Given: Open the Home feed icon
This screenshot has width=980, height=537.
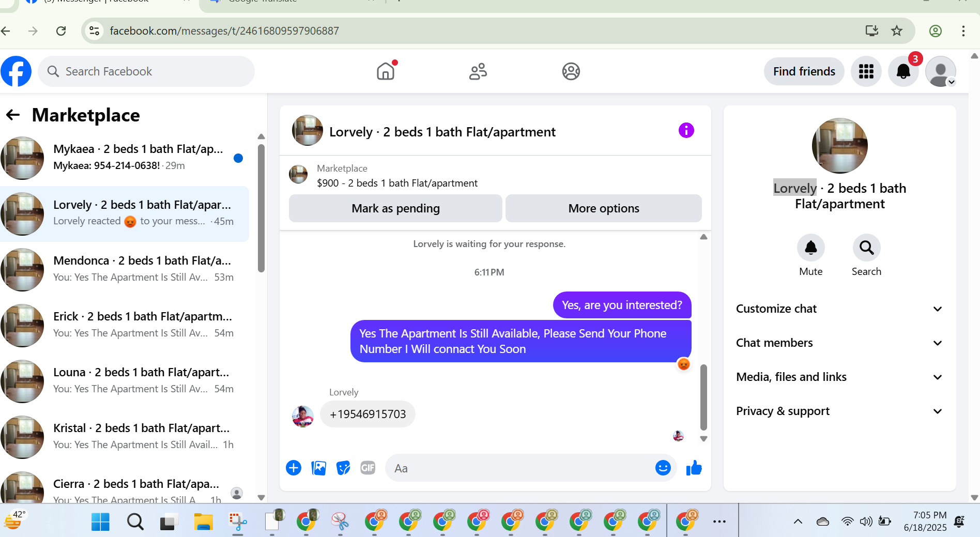Looking at the screenshot, I should (x=386, y=71).
